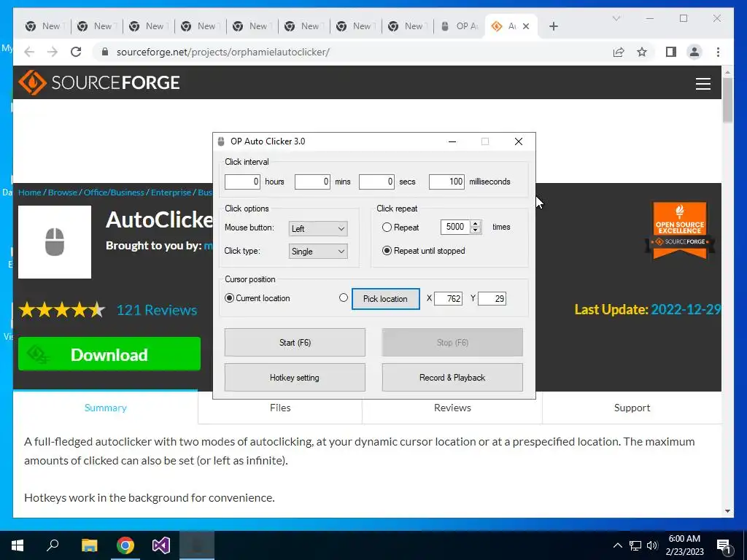Open the Windows Start menu
The image size is (747, 560).
18,545
